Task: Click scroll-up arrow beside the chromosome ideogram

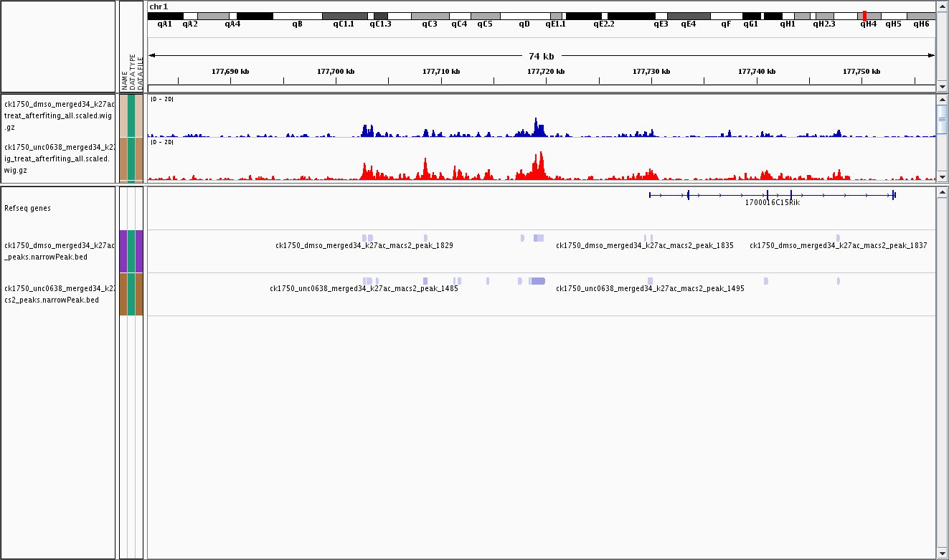Action: click(942, 6)
